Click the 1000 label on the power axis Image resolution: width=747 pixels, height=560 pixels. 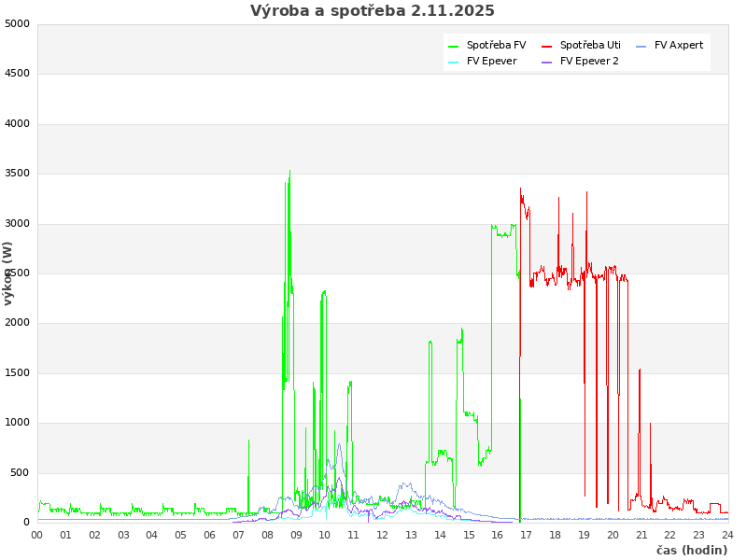pos(17,423)
